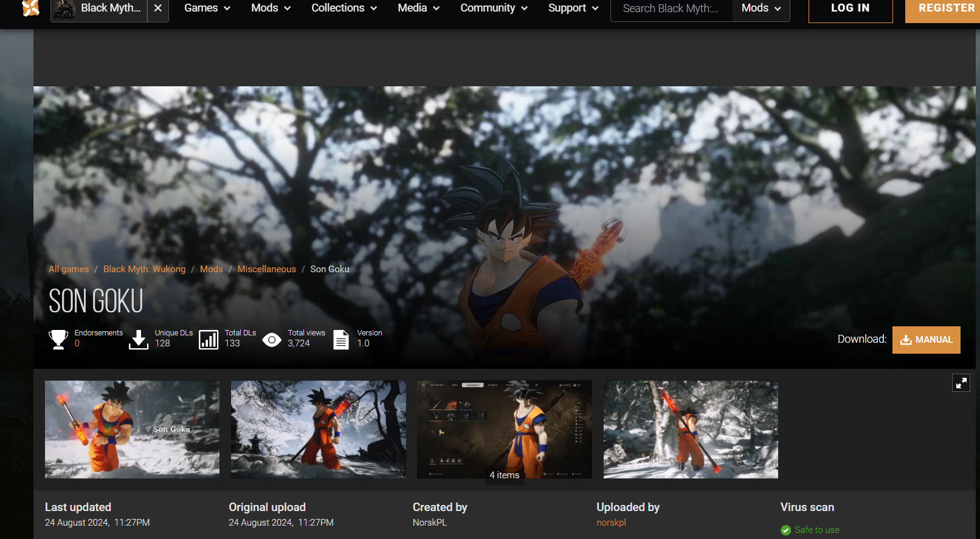
Task: Click the Nexus Mods logo icon
Action: click(30, 8)
